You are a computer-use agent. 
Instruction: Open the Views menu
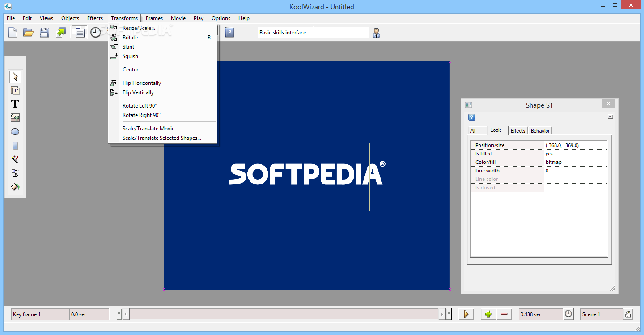pyautogui.click(x=47, y=18)
